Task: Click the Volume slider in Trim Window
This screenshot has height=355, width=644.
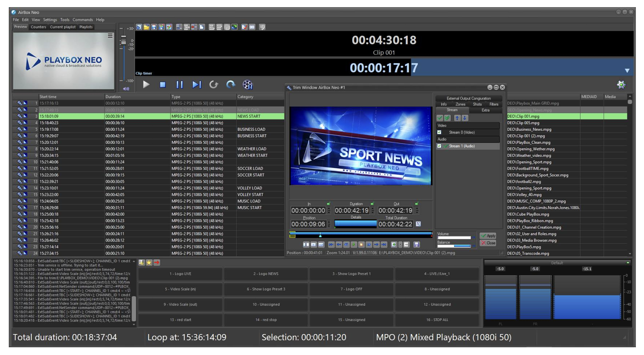Action: click(454, 238)
